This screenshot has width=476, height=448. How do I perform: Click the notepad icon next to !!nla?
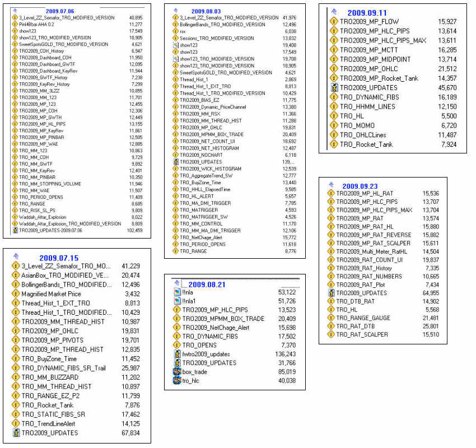pyautogui.click(x=178, y=292)
